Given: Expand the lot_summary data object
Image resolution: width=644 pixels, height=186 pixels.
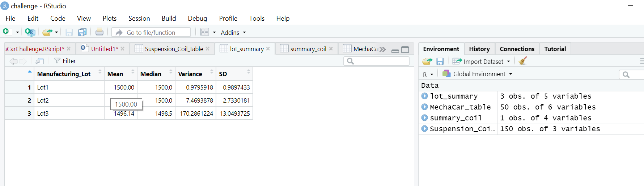Looking at the screenshot, I should coord(425,96).
